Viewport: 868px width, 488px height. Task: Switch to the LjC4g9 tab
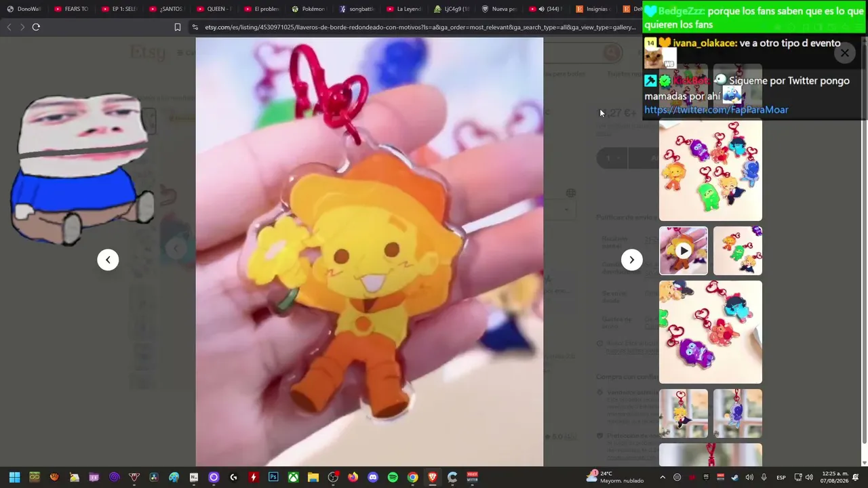452,9
